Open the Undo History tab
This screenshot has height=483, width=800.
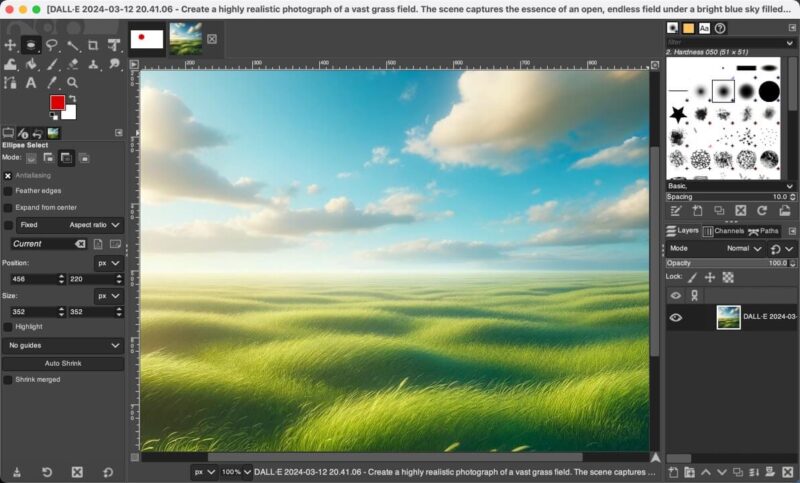[38, 133]
